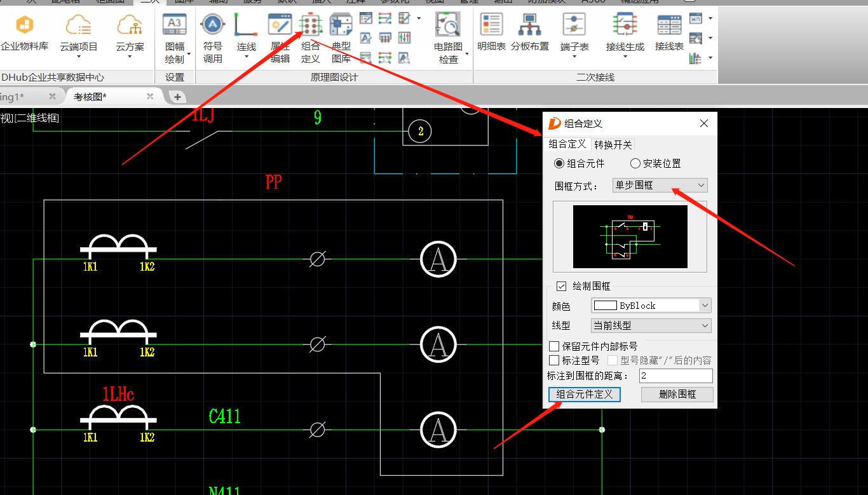Expand the 接线生成 dropdown arrow
The image size is (868, 495).
pyautogui.click(x=625, y=57)
